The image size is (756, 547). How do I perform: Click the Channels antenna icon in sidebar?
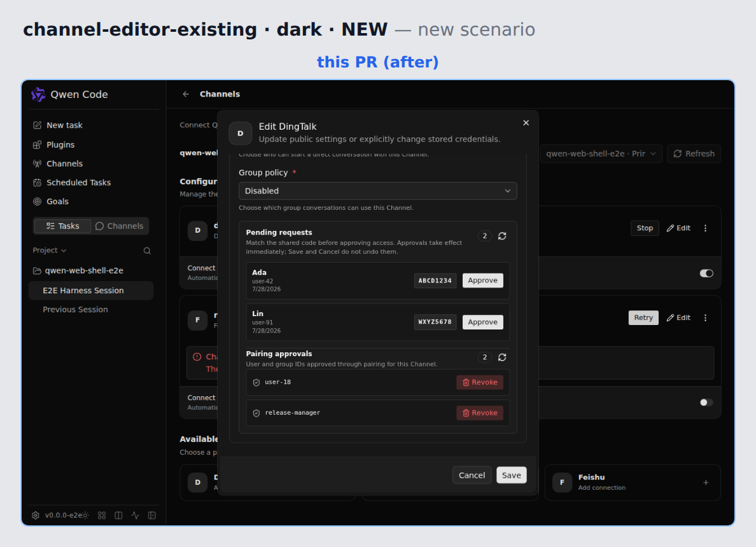click(37, 164)
